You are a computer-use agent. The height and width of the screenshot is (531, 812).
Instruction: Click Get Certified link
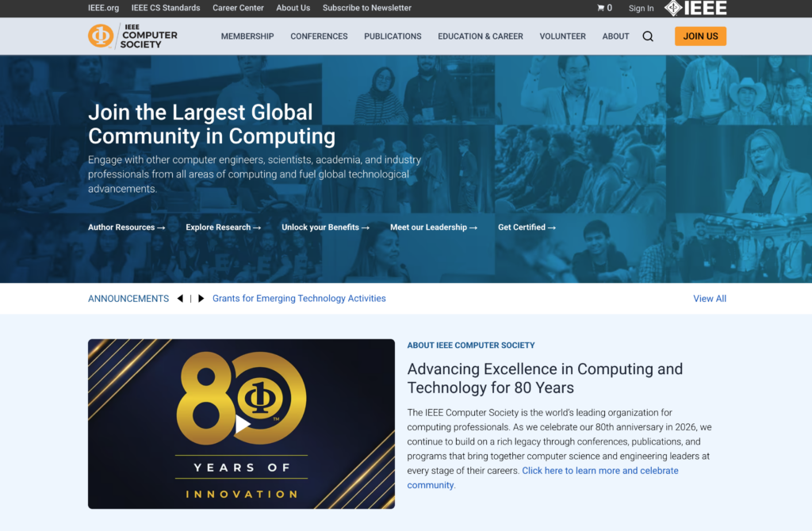click(x=527, y=227)
